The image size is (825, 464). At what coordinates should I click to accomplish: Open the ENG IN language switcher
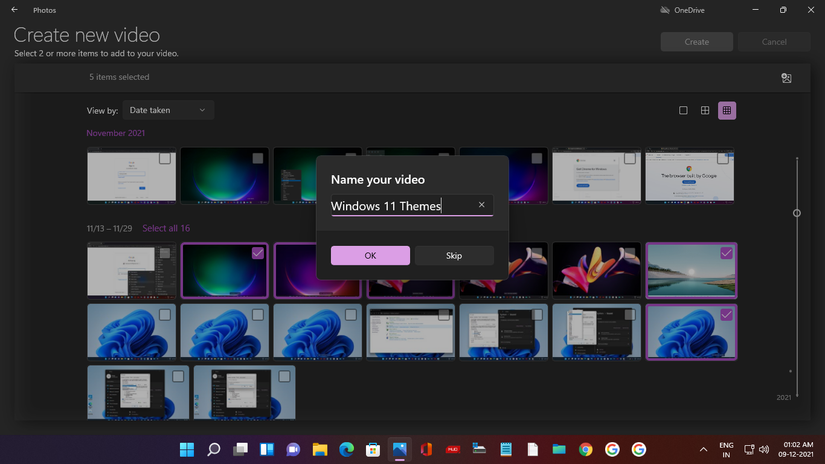point(727,449)
